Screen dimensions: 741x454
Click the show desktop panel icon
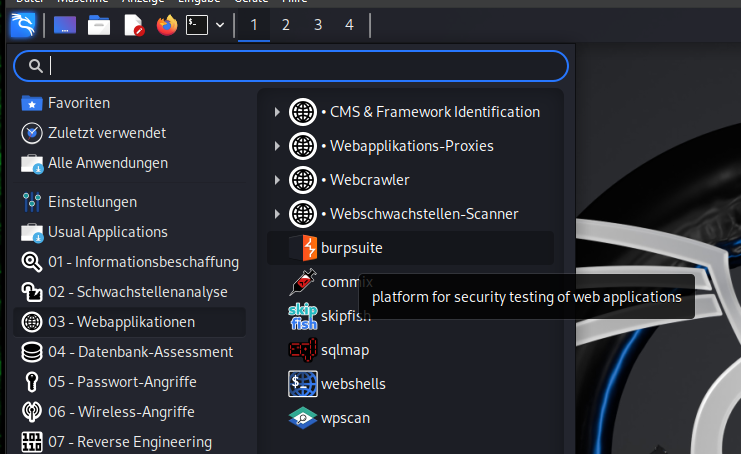pos(65,25)
